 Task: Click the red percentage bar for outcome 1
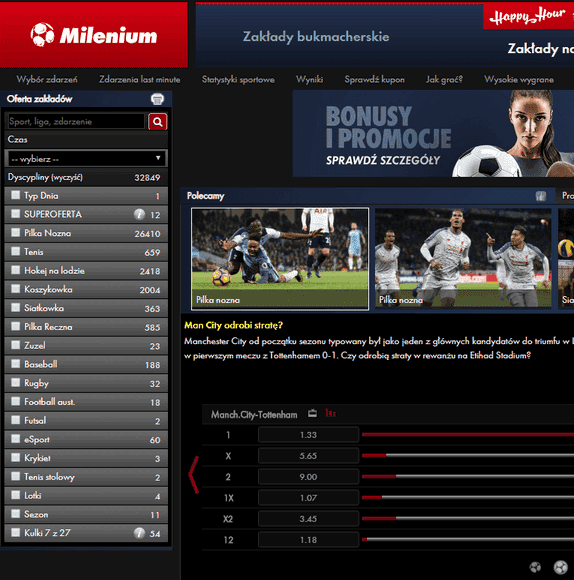coord(468,435)
